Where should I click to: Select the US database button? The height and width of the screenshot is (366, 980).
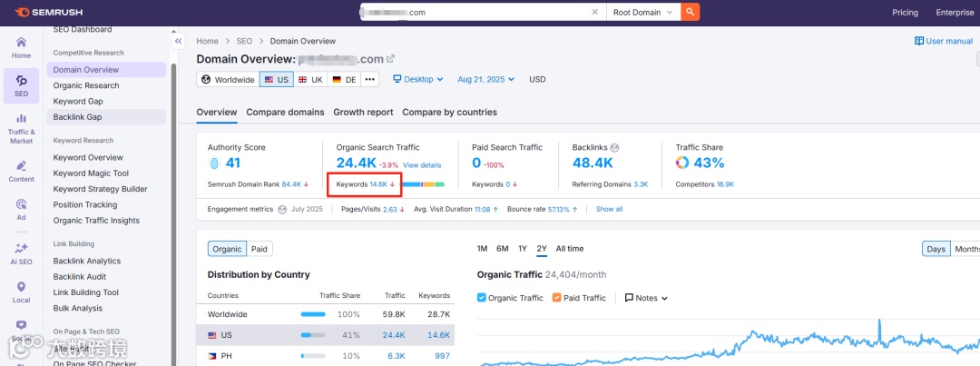(276, 79)
